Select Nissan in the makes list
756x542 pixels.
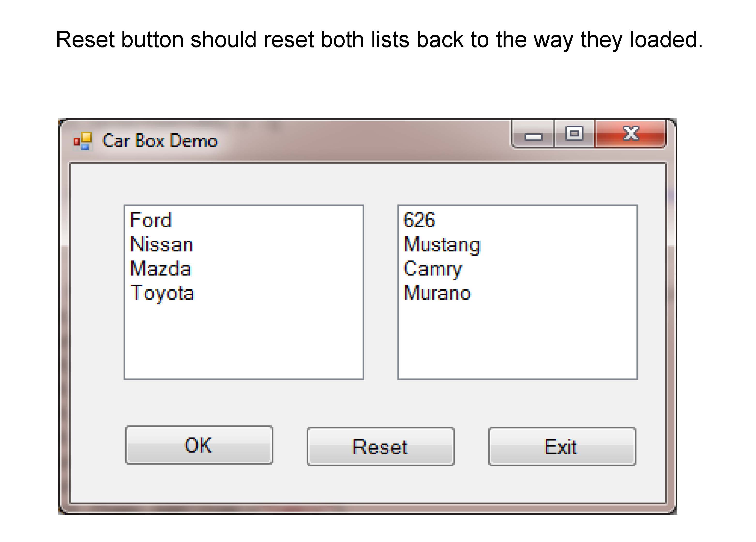[162, 244]
